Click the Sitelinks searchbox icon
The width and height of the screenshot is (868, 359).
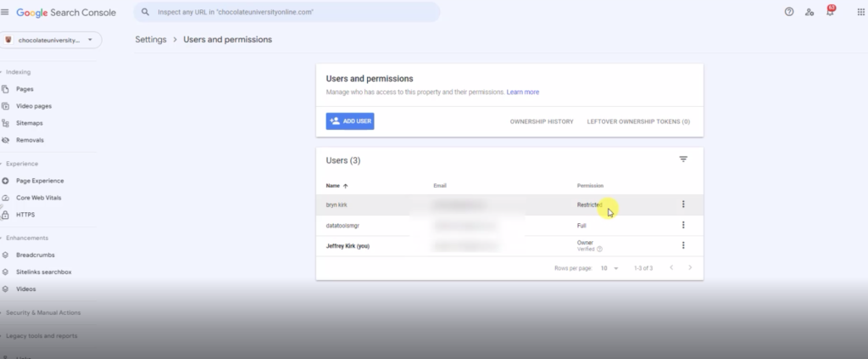point(6,272)
